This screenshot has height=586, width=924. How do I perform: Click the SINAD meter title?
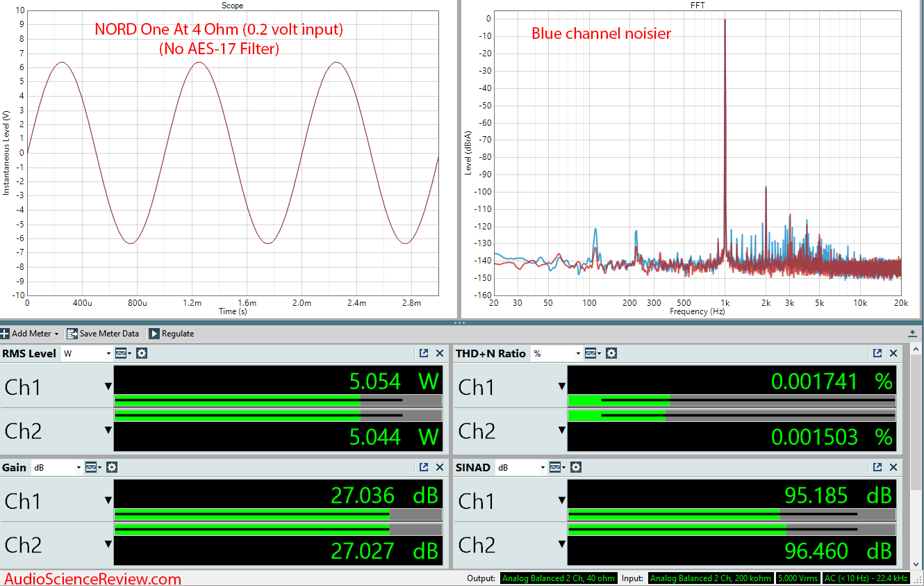[x=473, y=467]
